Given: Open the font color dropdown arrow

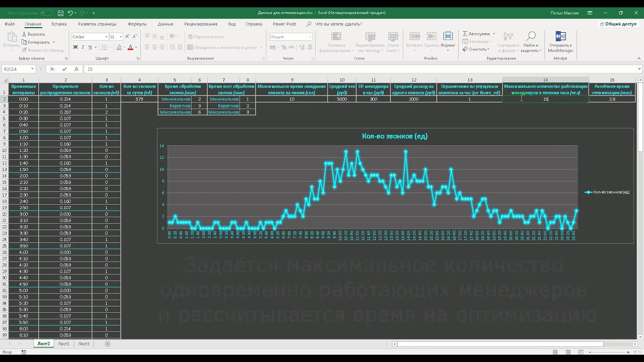Looking at the screenshot, I should point(136,47).
